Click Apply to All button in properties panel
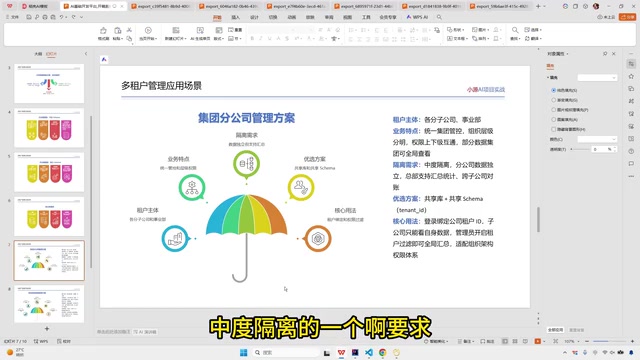Viewport: 640px width, 360px height. point(556,330)
